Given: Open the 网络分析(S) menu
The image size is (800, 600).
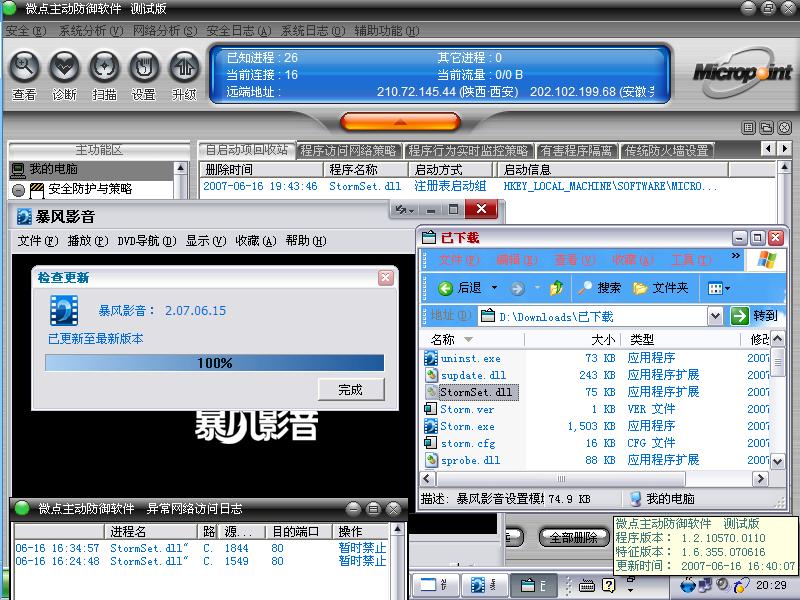Looking at the screenshot, I should tap(165, 31).
